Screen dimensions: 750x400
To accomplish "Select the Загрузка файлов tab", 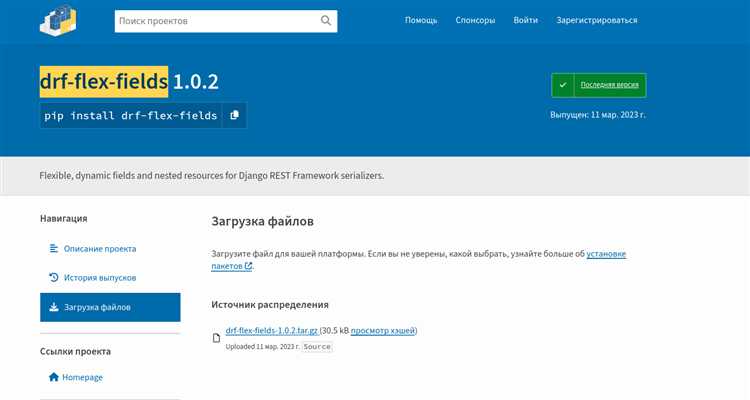I will click(x=110, y=307).
